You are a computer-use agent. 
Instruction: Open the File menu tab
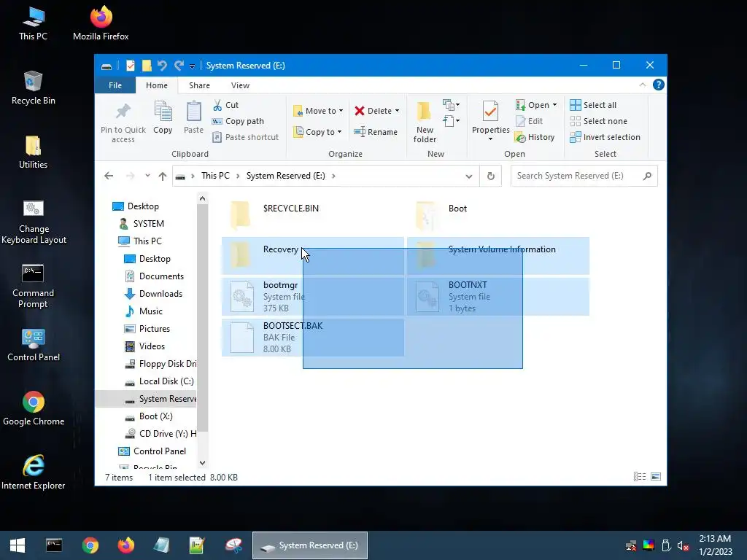[115, 85]
